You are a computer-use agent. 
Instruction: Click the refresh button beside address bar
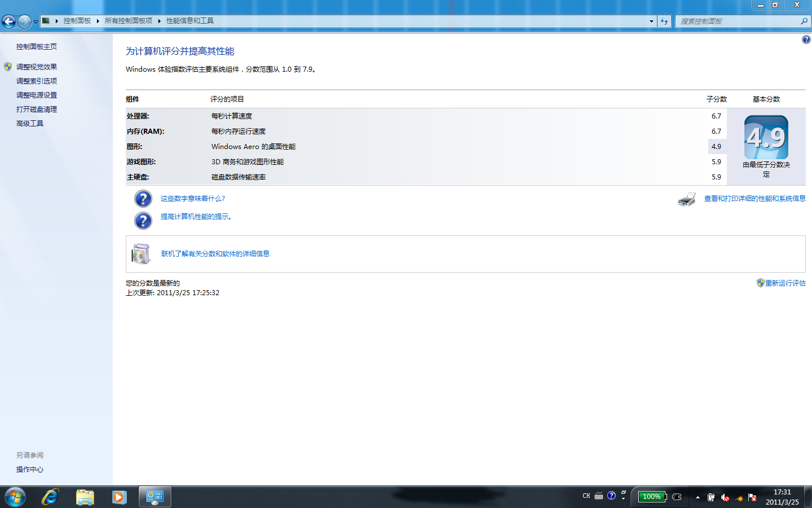(664, 21)
